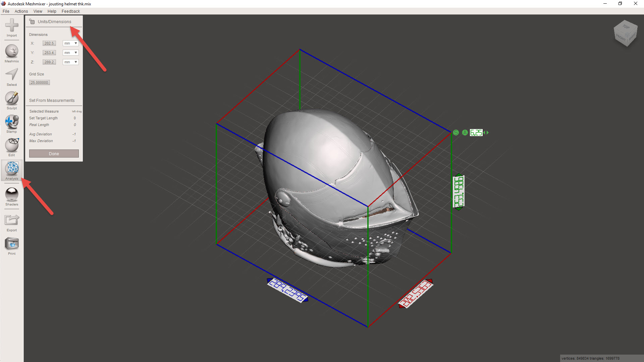Open the View menu

click(38, 11)
